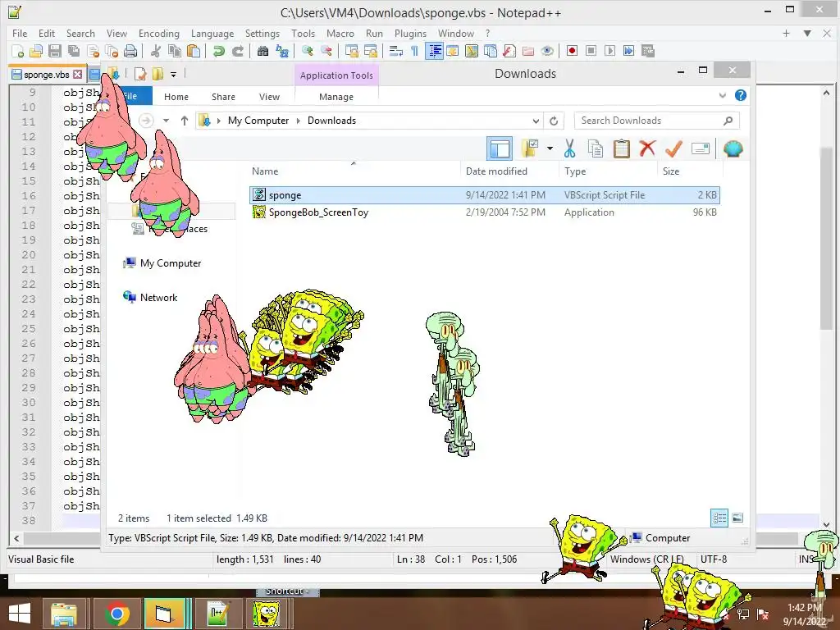This screenshot has height=630, width=840.
Task: Toggle Word wrap icon in Notepad++ toolbar
Action: point(396,51)
